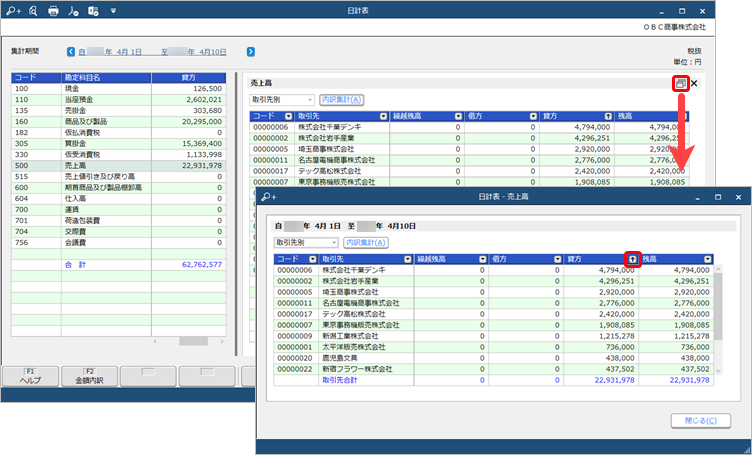Open the 取引先 column filter in popup window
This screenshot has height=455, width=752.
pyautogui.click(x=408, y=259)
